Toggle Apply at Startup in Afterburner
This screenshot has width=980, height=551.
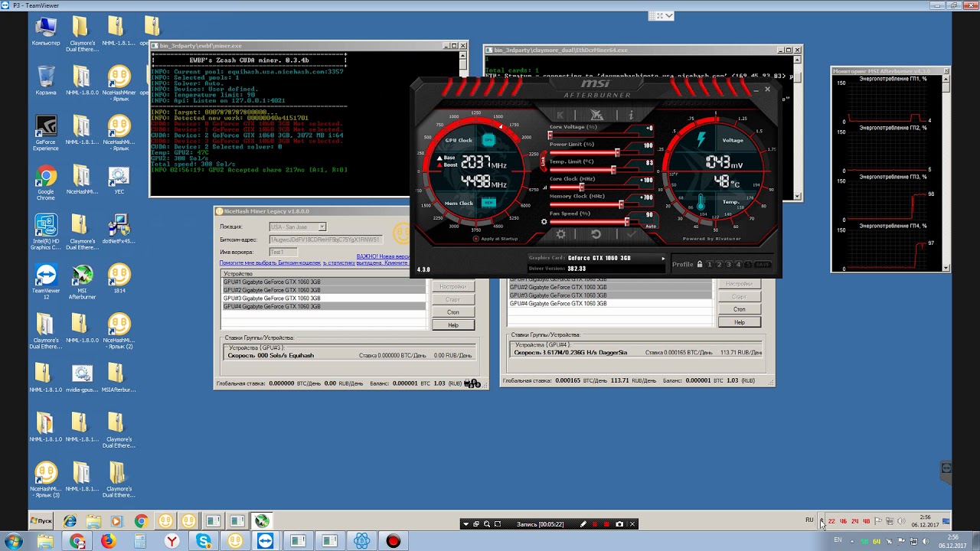coord(495,238)
